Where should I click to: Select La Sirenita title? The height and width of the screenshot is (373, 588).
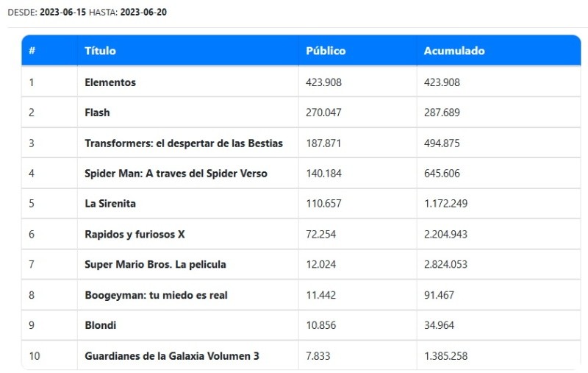(110, 203)
